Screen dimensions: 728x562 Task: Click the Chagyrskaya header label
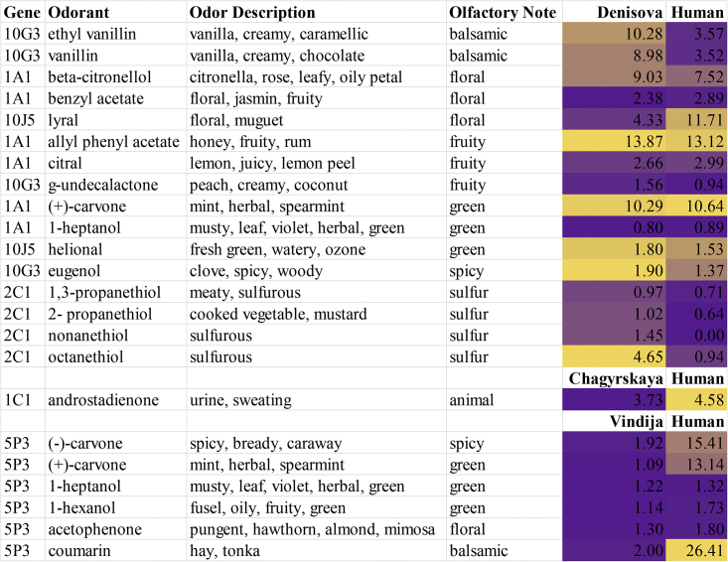(616, 378)
